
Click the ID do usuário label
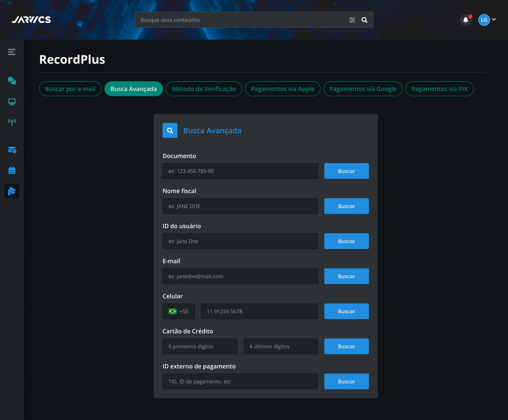tap(182, 226)
